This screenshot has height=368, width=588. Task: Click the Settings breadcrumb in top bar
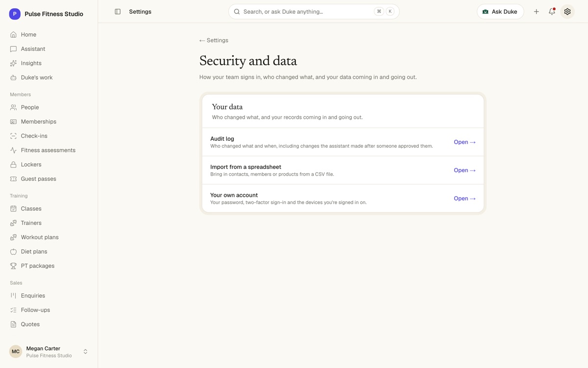tap(140, 12)
